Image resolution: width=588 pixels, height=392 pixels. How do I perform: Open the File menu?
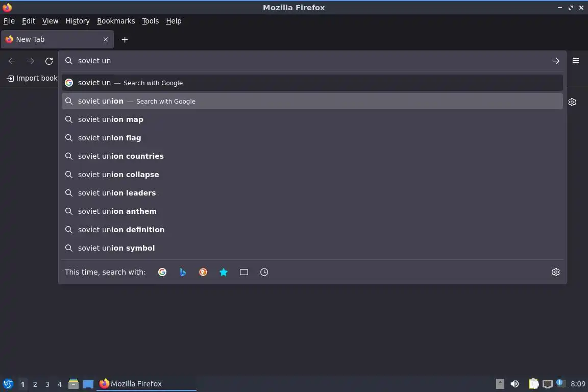tap(9, 21)
